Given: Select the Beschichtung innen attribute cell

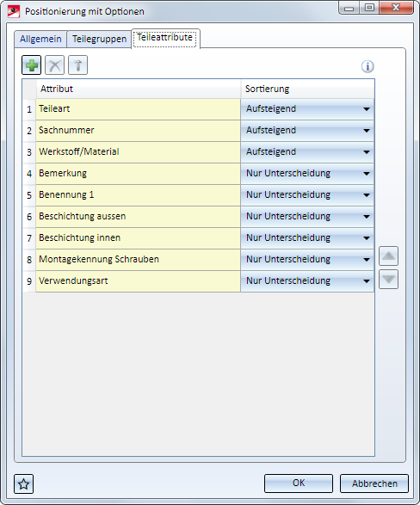Looking at the screenshot, I should click(x=139, y=238).
